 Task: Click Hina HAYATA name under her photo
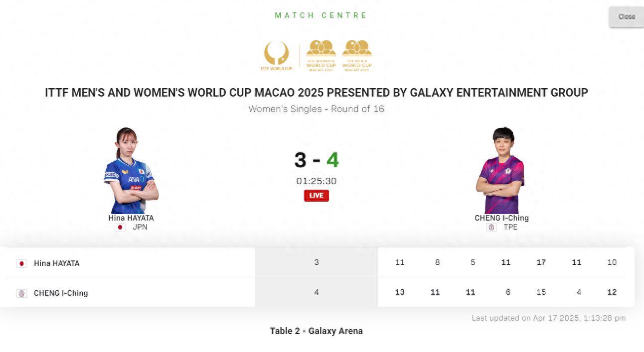[131, 218]
